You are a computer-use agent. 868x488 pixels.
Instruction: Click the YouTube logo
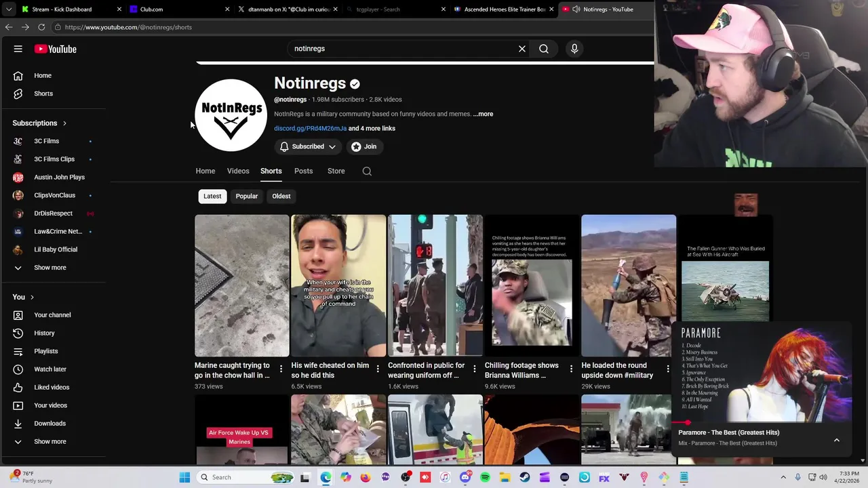click(x=56, y=49)
